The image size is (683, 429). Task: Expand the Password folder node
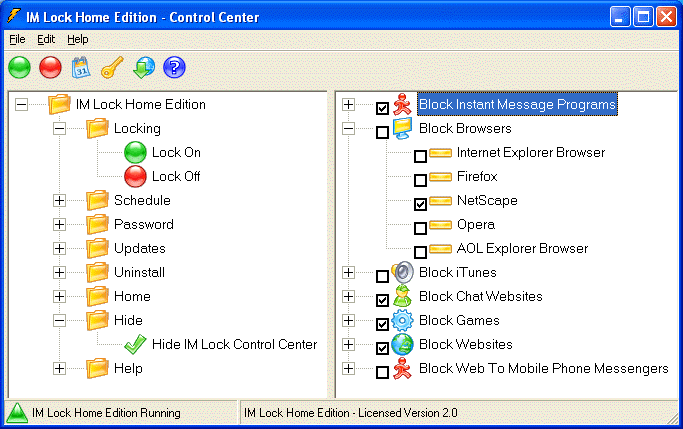point(59,224)
